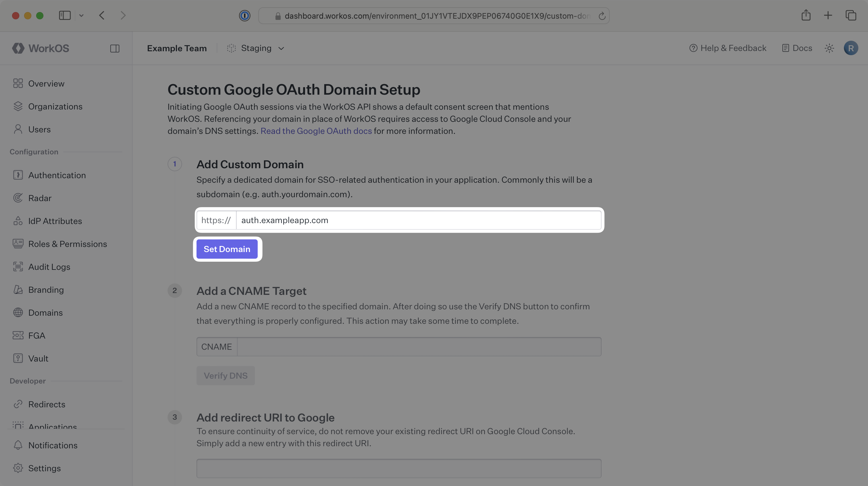Open the 1Password browser extension
This screenshot has height=486, width=868.
245,15
